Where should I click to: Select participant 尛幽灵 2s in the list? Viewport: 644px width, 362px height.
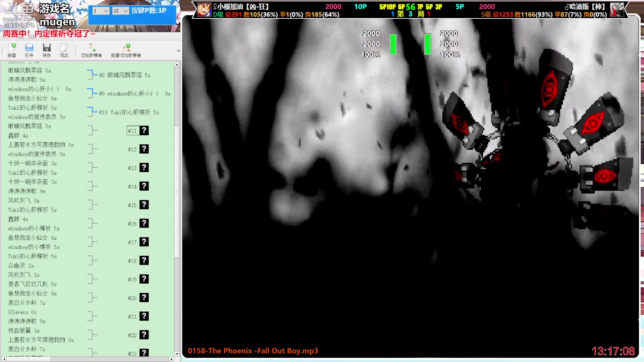click(x=21, y=265)
